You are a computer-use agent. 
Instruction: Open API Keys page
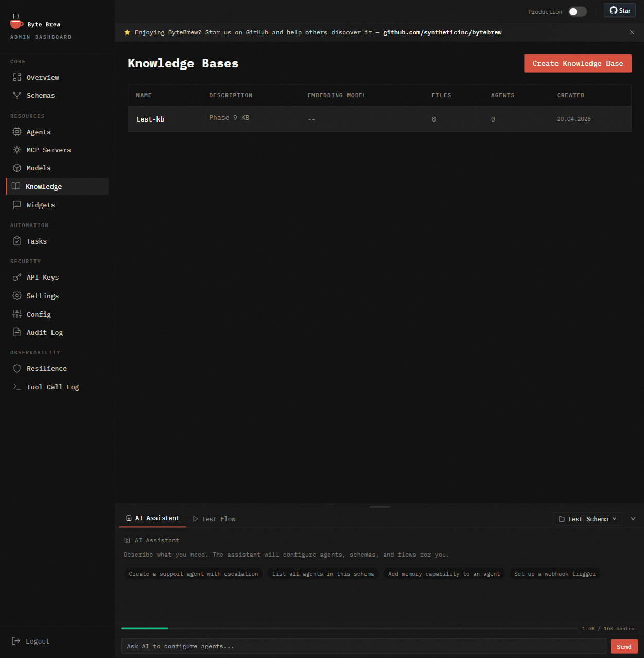click(57, 277)
